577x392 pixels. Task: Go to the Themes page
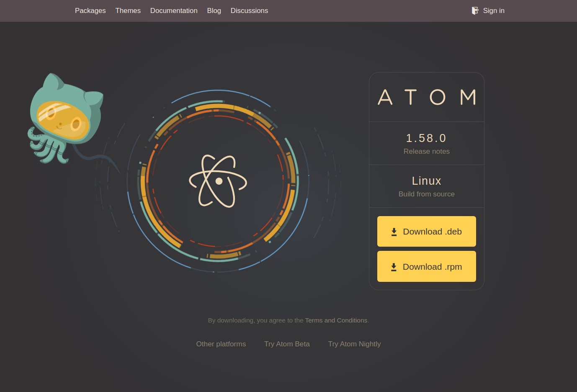tap(128, 10)
